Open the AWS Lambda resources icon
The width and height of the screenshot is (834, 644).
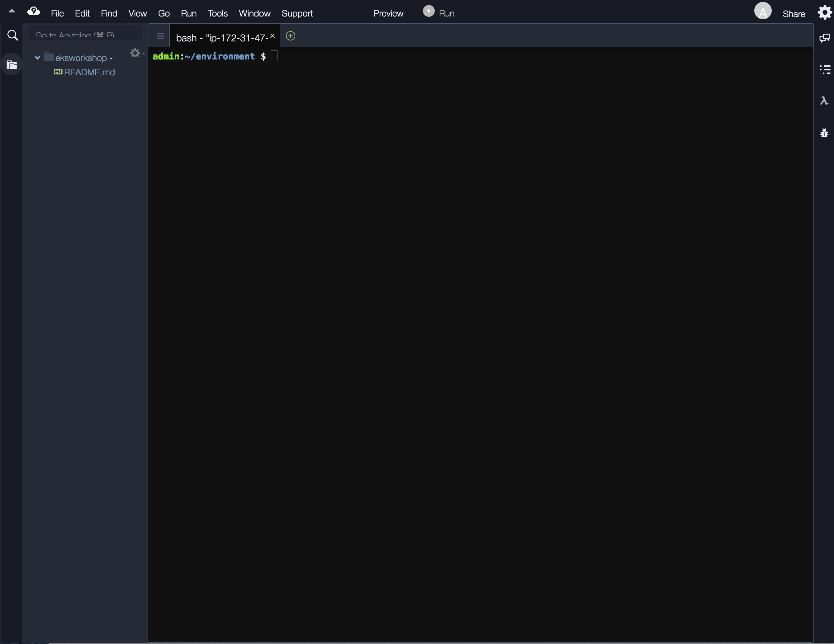(x=824, y=101)
